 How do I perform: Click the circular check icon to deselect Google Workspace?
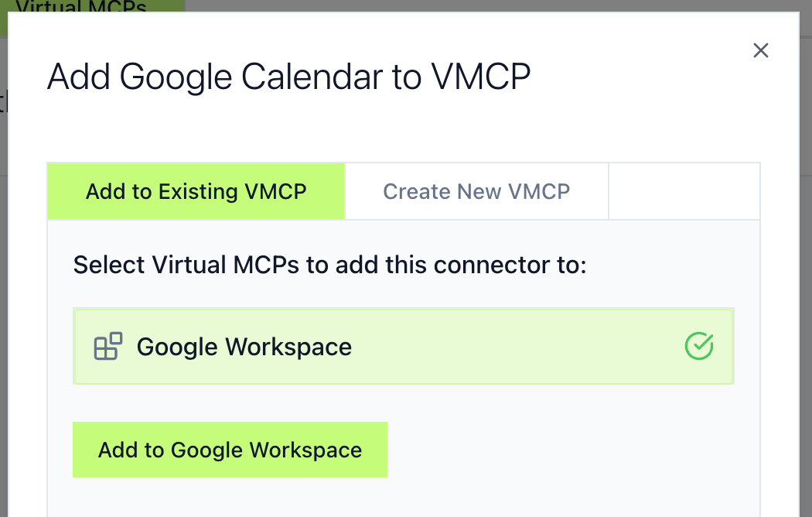pyautogui.click(x=698, y=346)
